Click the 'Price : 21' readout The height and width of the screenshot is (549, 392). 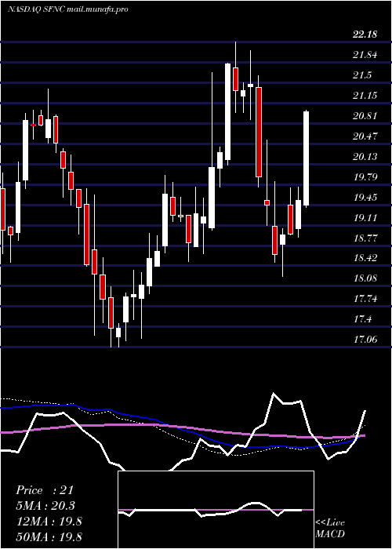(45, 490)
